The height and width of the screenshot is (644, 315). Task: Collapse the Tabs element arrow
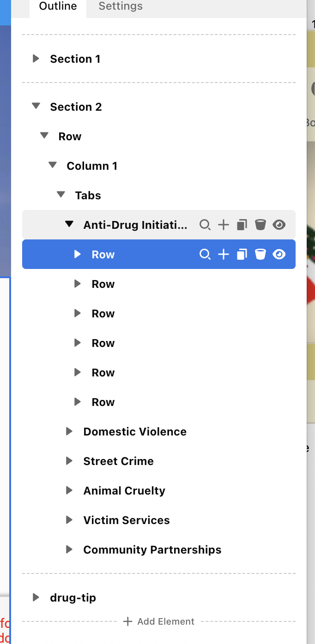(x=61, y=195)
